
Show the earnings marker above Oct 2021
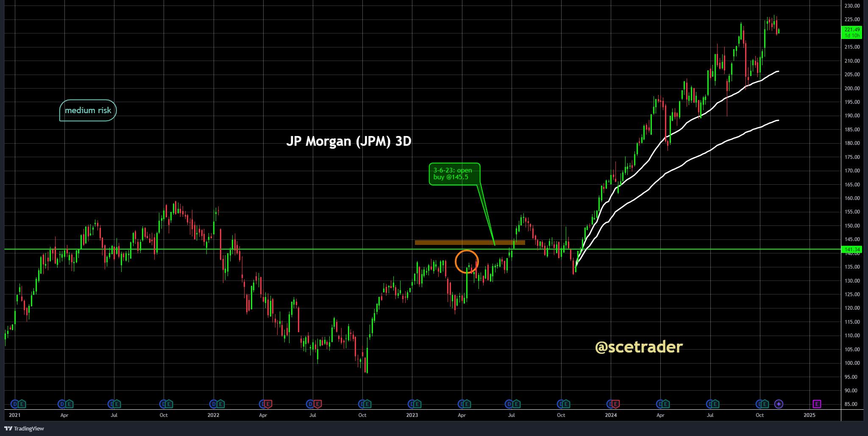click(169, 404)
